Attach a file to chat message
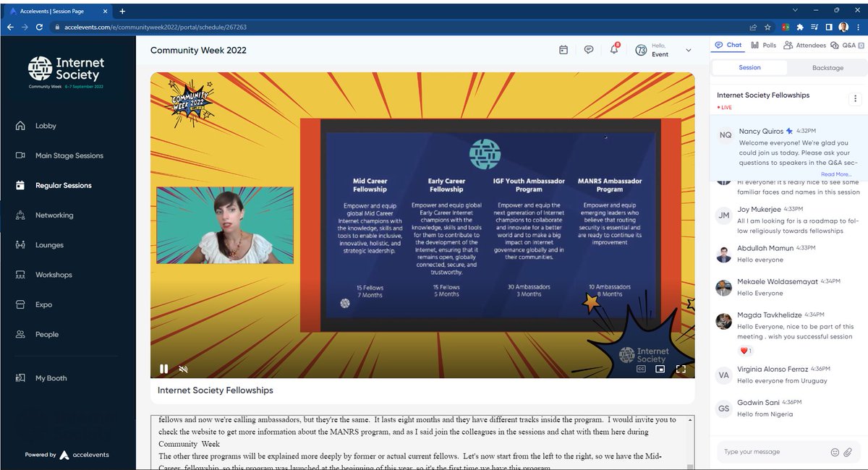This screenshot has width=868, height=470. coord(848,452)
